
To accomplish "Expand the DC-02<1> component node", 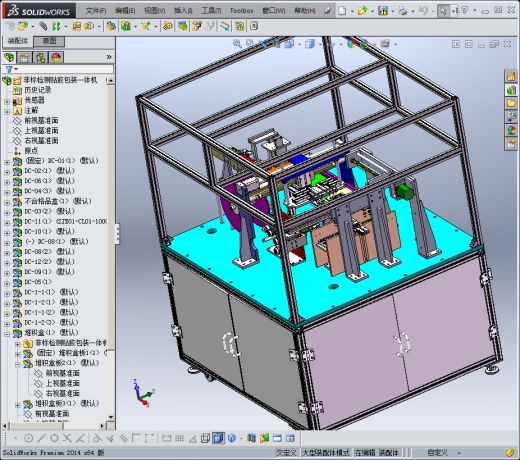I will [7, 172].
